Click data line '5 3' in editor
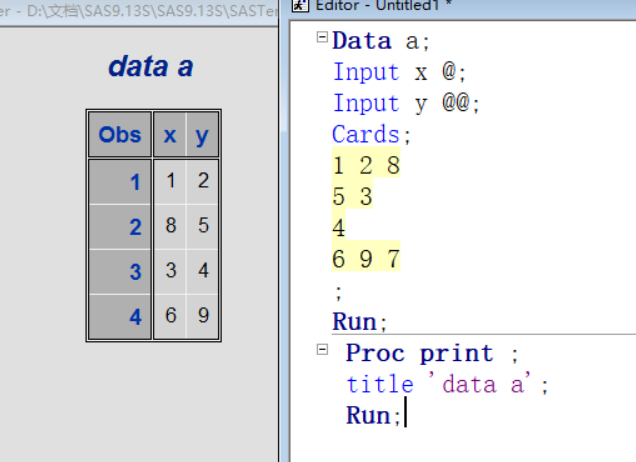This screenshot has height=462, width=636. click(352, 197)
